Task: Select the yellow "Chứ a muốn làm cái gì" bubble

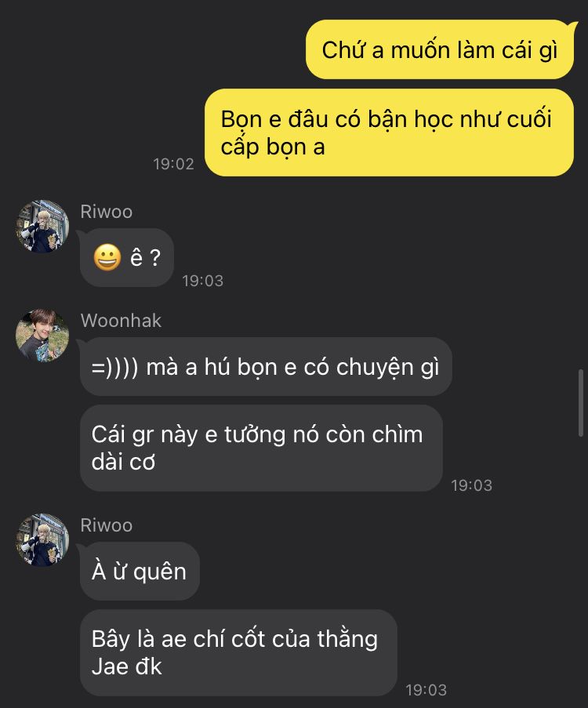Action: [x=439, y=49]
